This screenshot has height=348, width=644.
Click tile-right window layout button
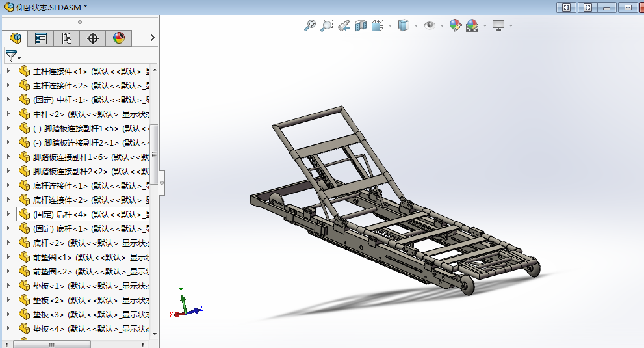click(587, 7)
